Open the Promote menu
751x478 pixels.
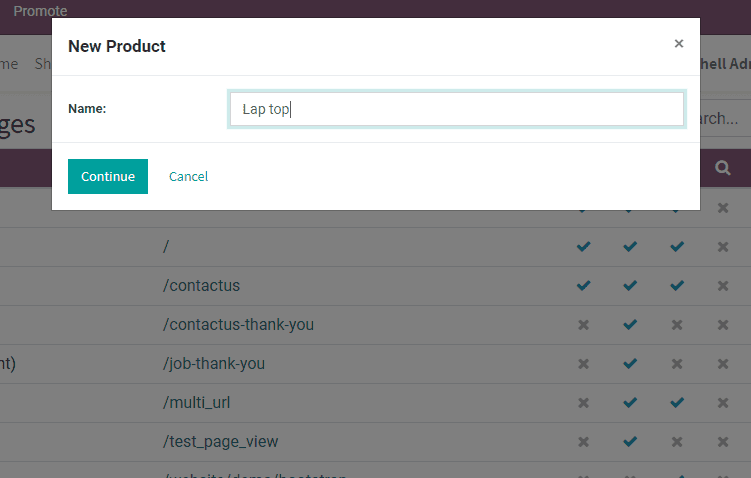41,11
